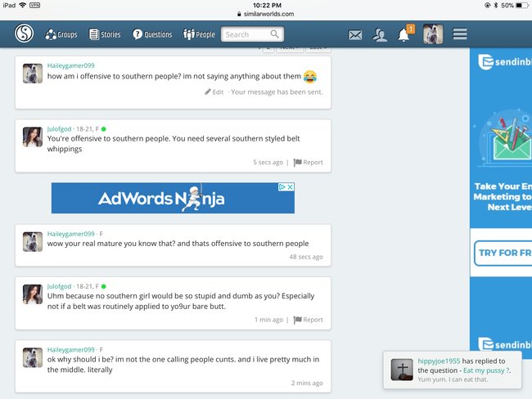The width and height of the screenshot is (532, 399).
Task: Open the Groups section
Action: coord(61,34)
